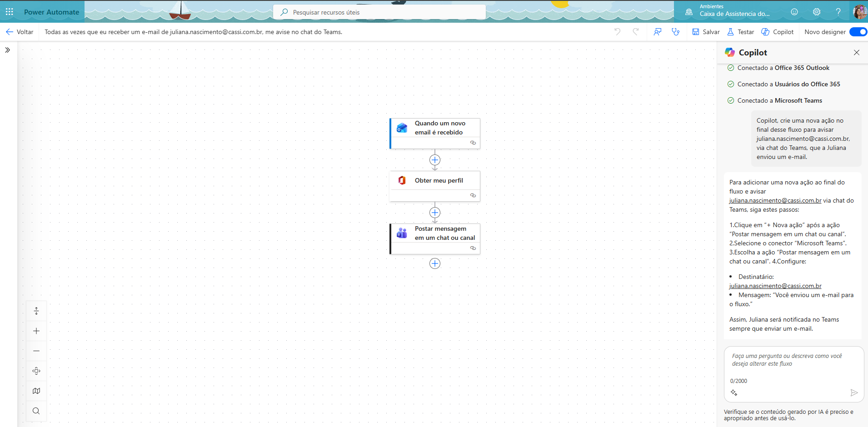Screen dimensions: 868x427
Task: Send the Copilot message
Action: (854, 393)
